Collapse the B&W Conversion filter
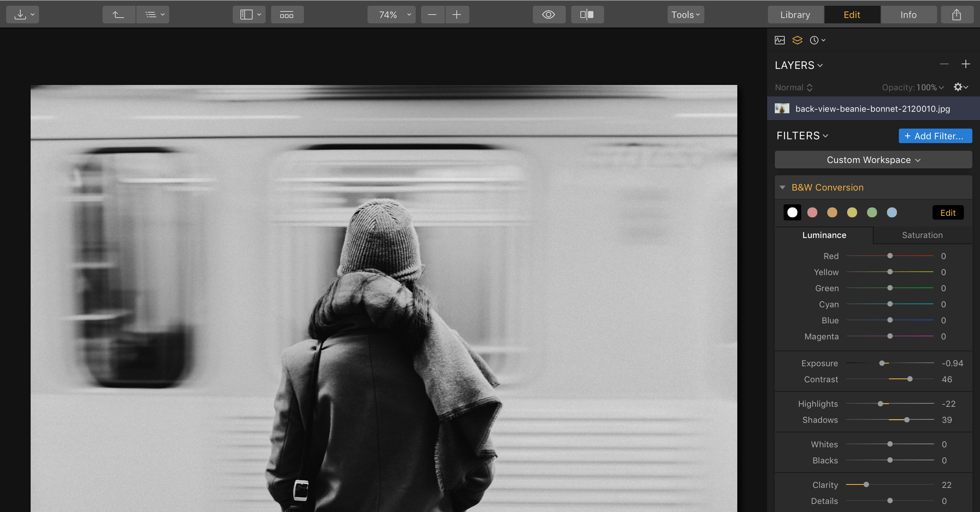 click(783, 188)
